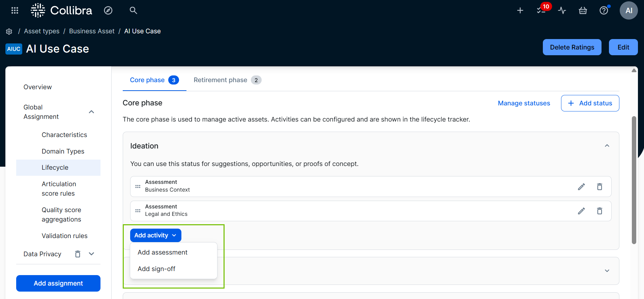Click the compass browse icon
The height and width of the screenshot is (299, 644).
pos(108,10)
